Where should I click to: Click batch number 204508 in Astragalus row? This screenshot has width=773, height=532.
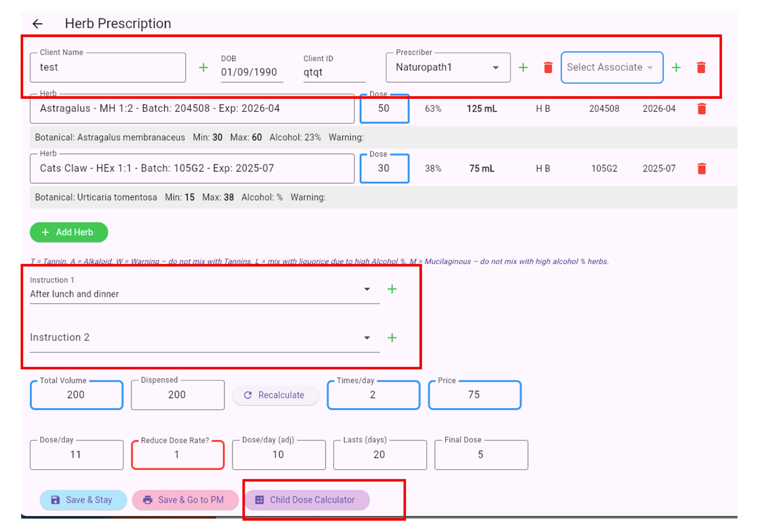click(604, 109)
